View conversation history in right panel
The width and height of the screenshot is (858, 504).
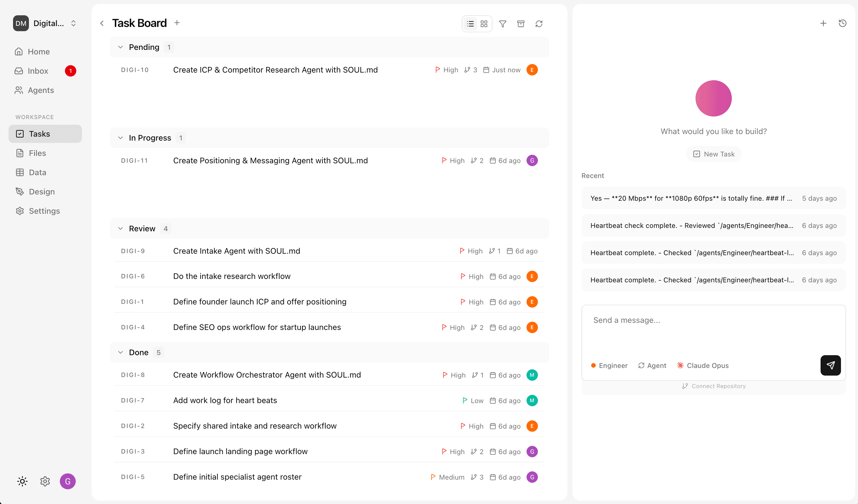coord(843,23)
